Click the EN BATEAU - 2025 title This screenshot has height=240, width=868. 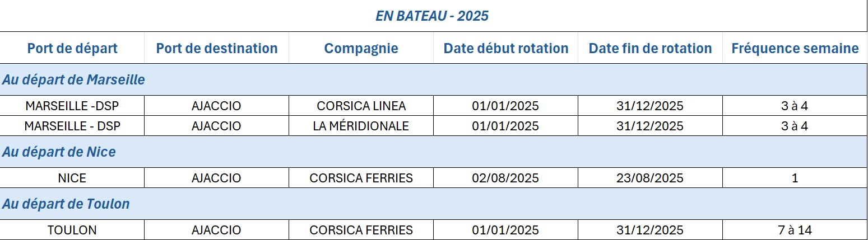point(432,16)
